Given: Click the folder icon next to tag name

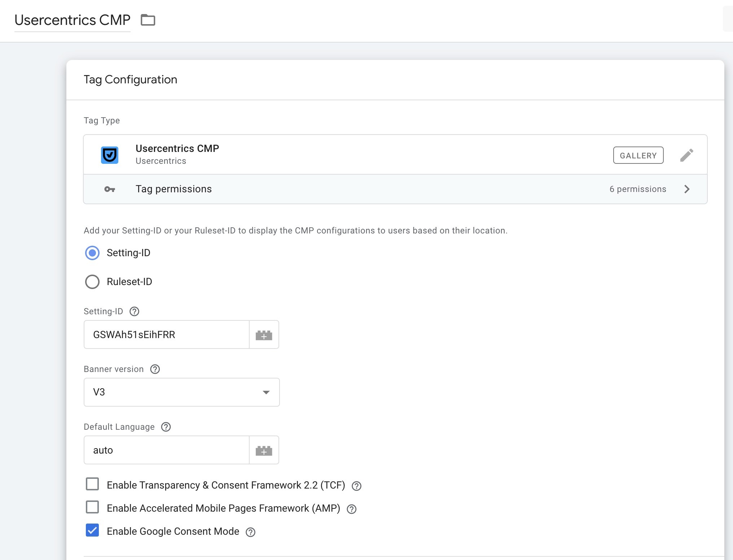Looking at the screenshot, I should pos(148,20).
